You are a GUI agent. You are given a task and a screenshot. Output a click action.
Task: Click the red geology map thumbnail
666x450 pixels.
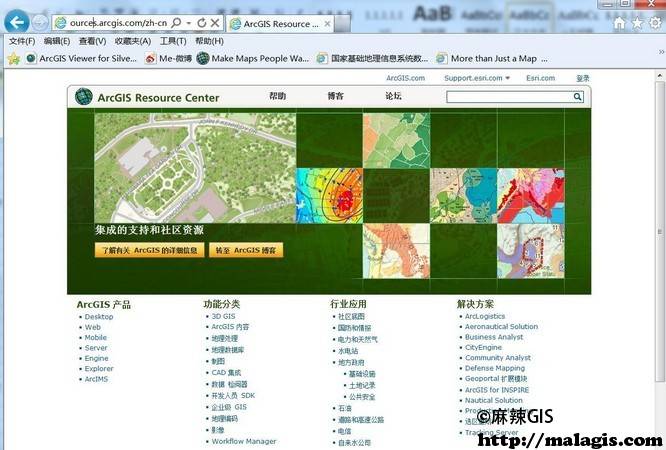(x=531, y=195)
